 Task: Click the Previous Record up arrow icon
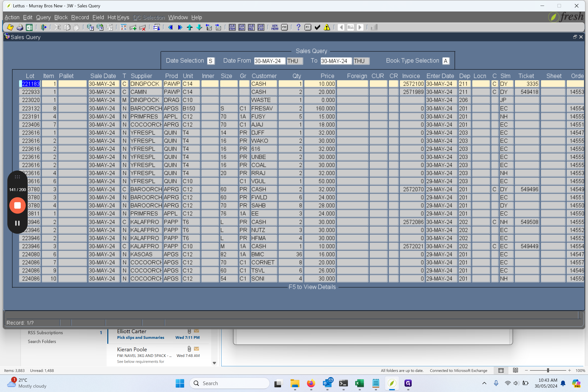pyautogui.click(x=189, y=27)
